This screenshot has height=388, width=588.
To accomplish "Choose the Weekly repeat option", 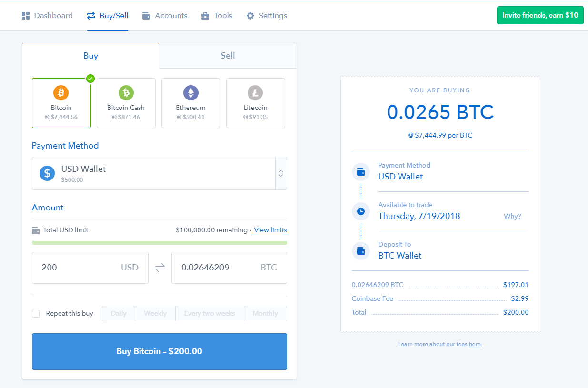I will pyautogui.click(x=155, y=313).
